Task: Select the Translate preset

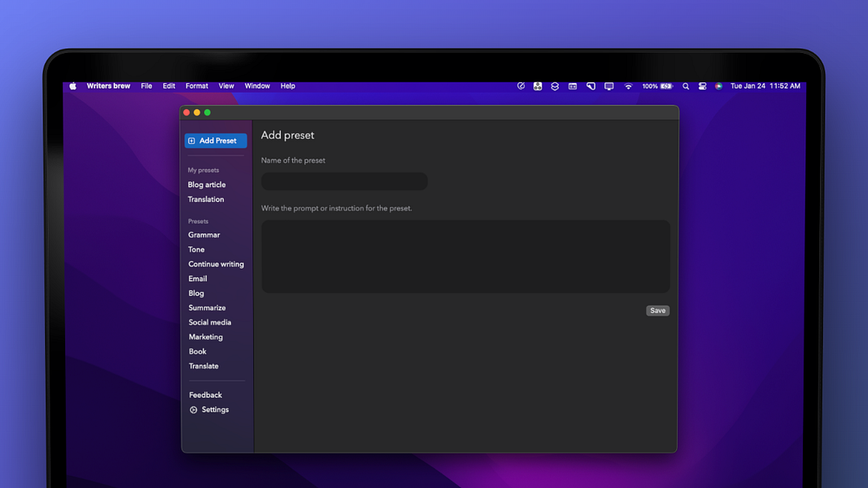Action: (x=203, y=366)
